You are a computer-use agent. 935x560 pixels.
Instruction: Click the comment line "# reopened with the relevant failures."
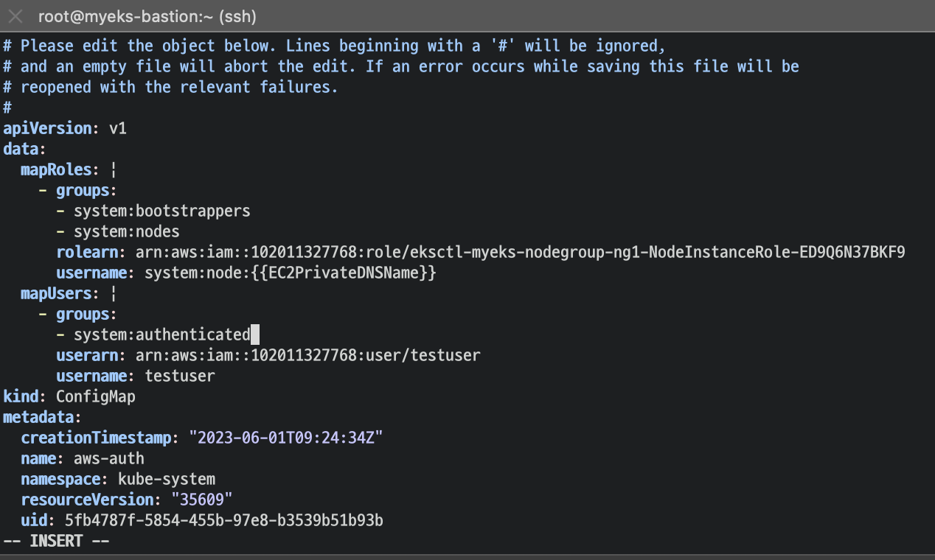pos(170,87)
